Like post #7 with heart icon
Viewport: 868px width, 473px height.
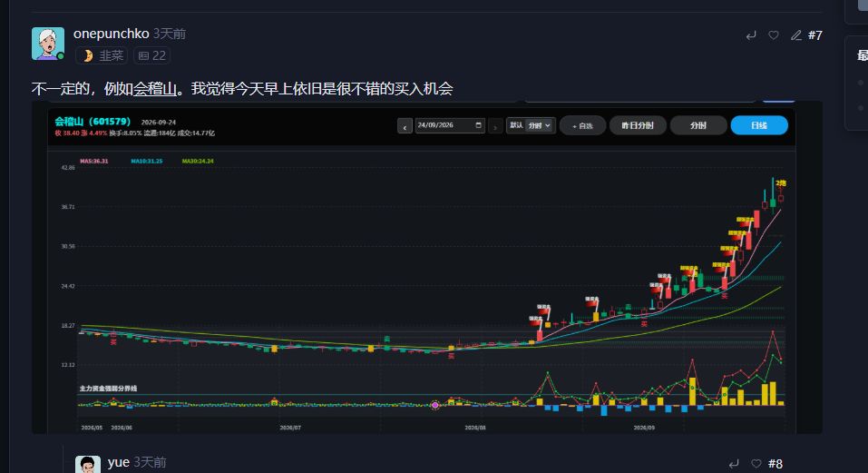tap(774, 35)
